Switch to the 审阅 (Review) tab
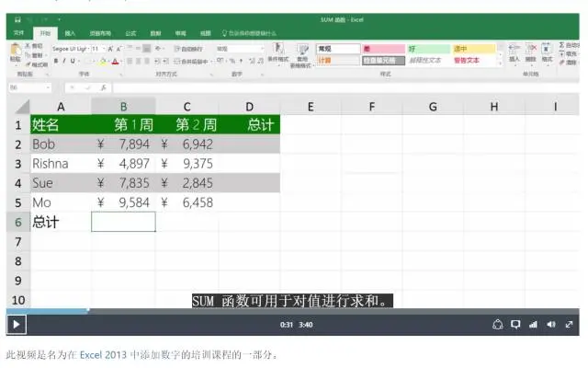The image size is (588, 368). click(x=180, y=33)
